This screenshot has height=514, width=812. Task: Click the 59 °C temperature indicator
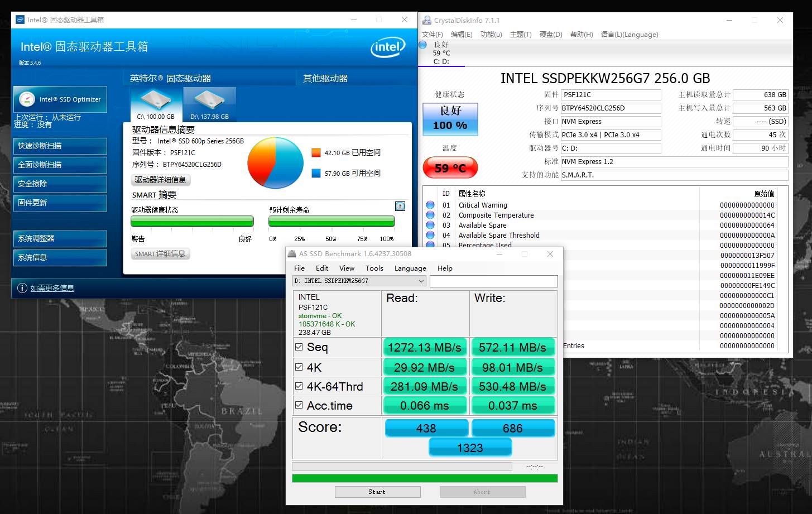click(450, 168)
